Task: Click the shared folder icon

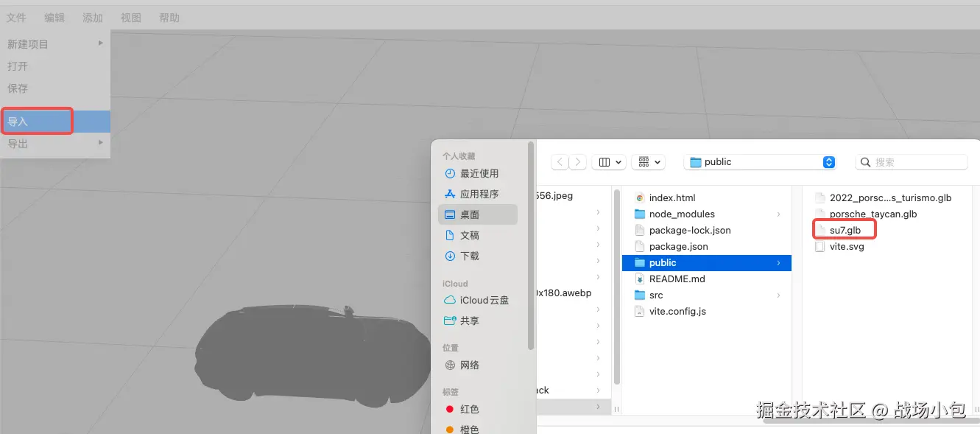Action: point(451,321)
